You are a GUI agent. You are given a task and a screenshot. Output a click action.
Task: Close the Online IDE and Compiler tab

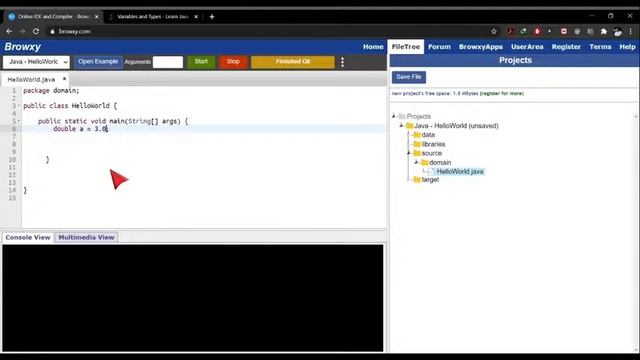[x=97, y=17]
